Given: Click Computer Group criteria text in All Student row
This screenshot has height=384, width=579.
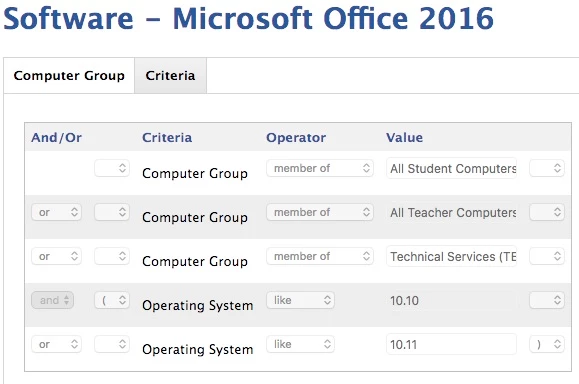Looking at the screenshot, I should click(195, 173).
